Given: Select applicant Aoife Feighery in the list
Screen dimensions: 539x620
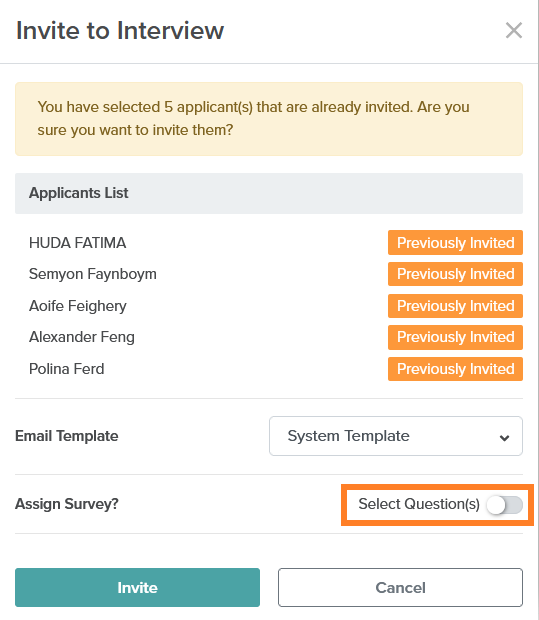Looking at the screenshot, I should coord(78,306).
